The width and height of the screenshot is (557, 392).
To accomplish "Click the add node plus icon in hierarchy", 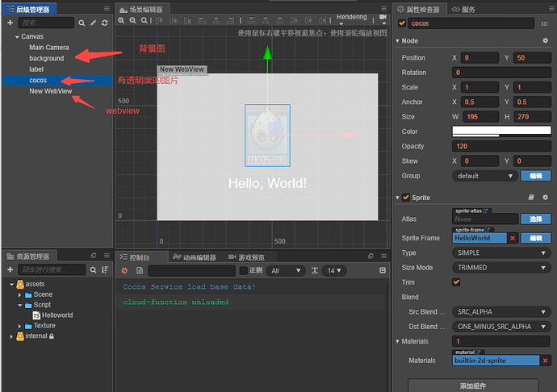I will 10,23.
